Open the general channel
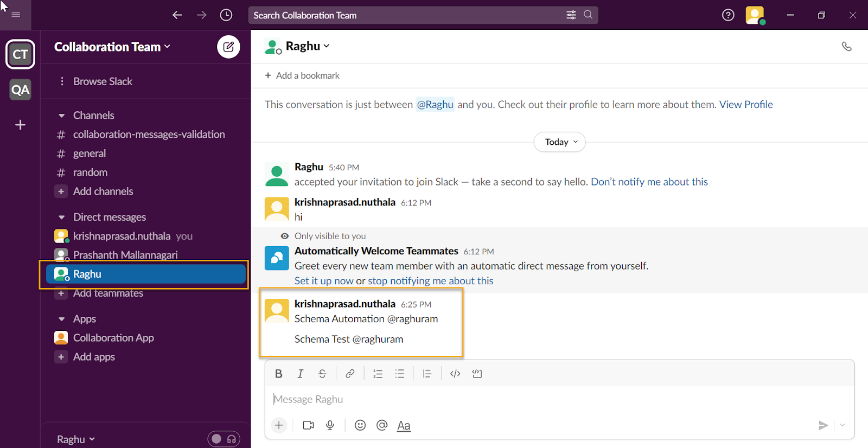Screen dimensions: 868x448 [90, 153]
